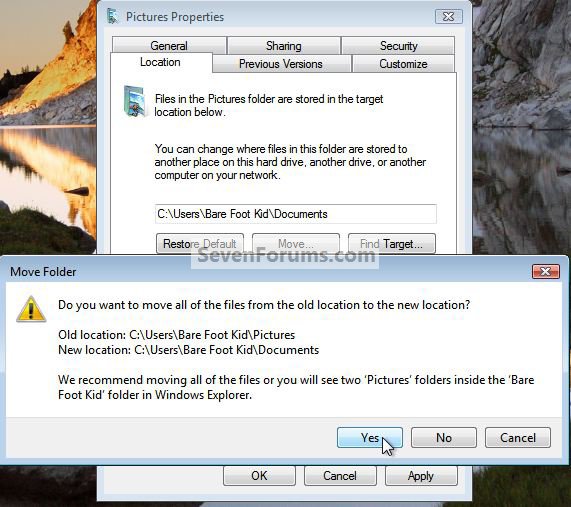The image size is (571, 507).
Task: Click the Restore Default button
Action: 200,243
